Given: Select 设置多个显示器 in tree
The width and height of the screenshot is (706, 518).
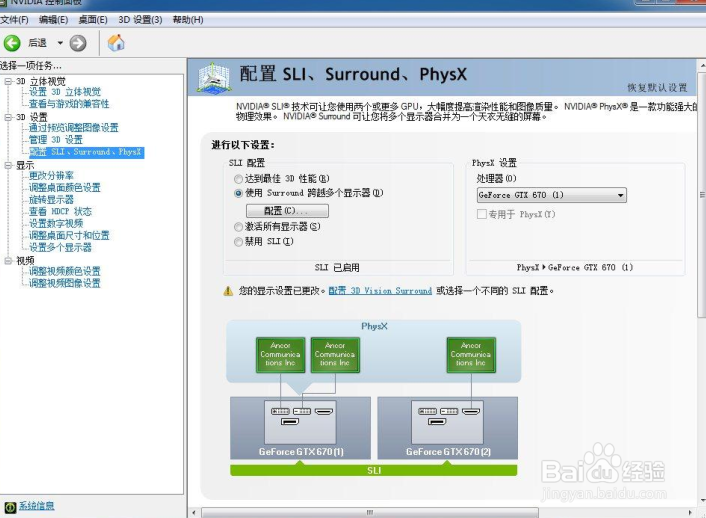Looking at the screenshot, I should pyautogui.click(x=60, y=247).
